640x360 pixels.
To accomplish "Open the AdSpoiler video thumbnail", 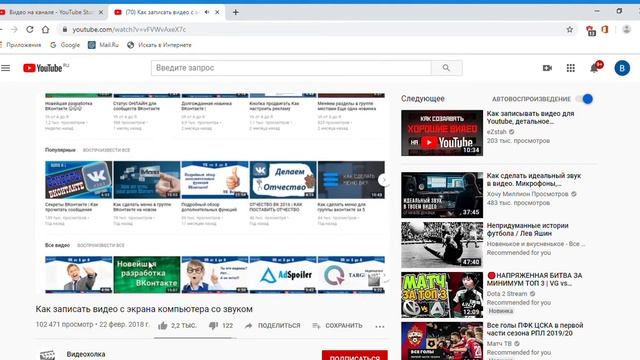I will 283,275.
